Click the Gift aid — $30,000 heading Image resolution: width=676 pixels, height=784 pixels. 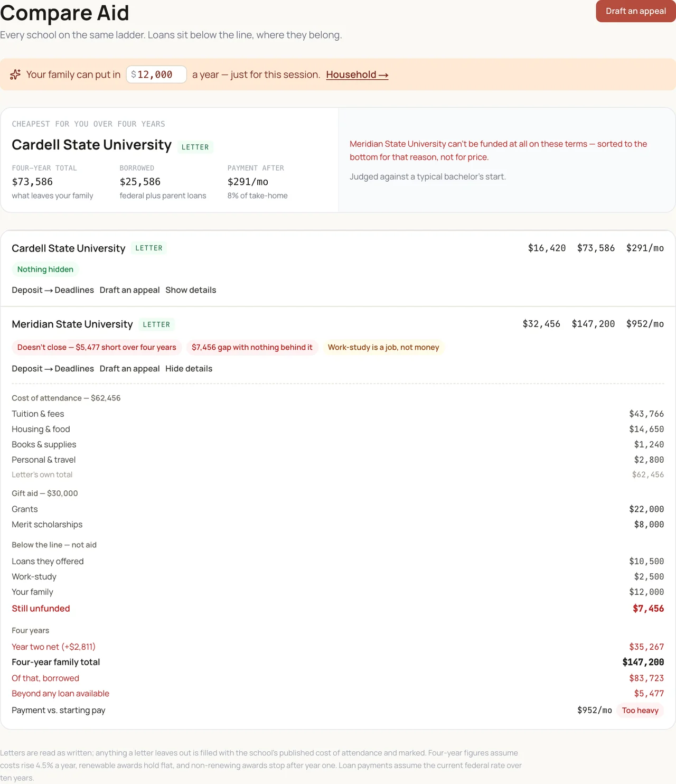[45, 493]
